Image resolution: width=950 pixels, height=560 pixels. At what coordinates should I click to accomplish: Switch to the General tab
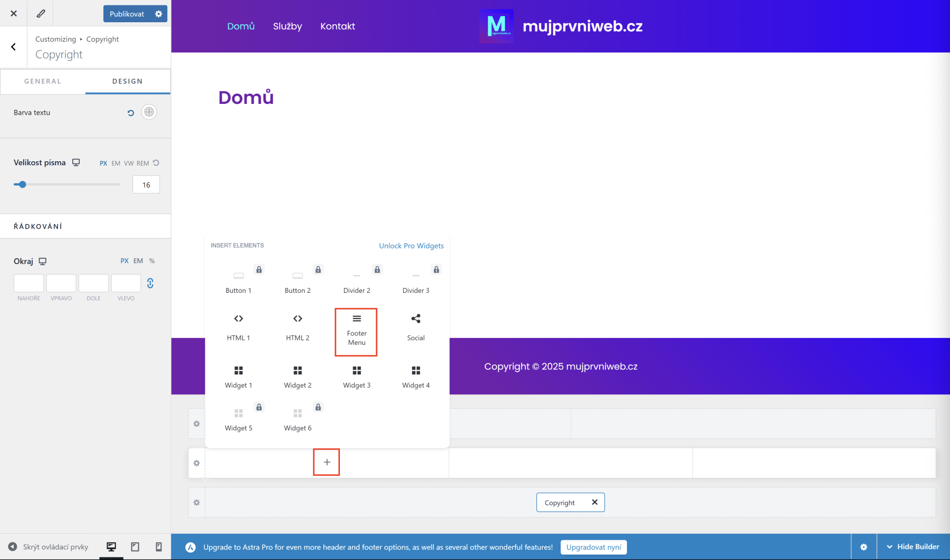click(43, 81)
